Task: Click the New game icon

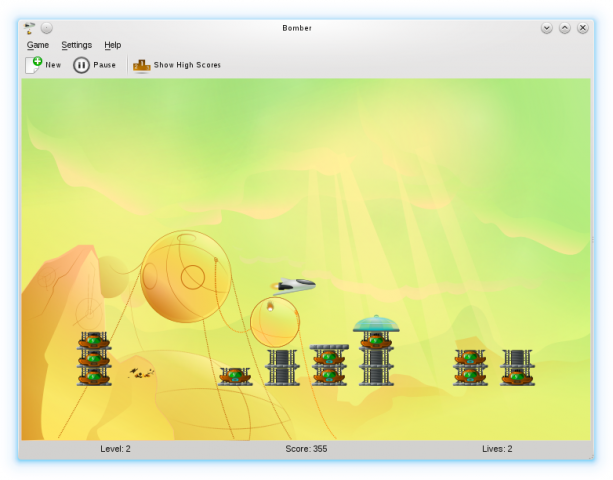Action: pos(34,65)
